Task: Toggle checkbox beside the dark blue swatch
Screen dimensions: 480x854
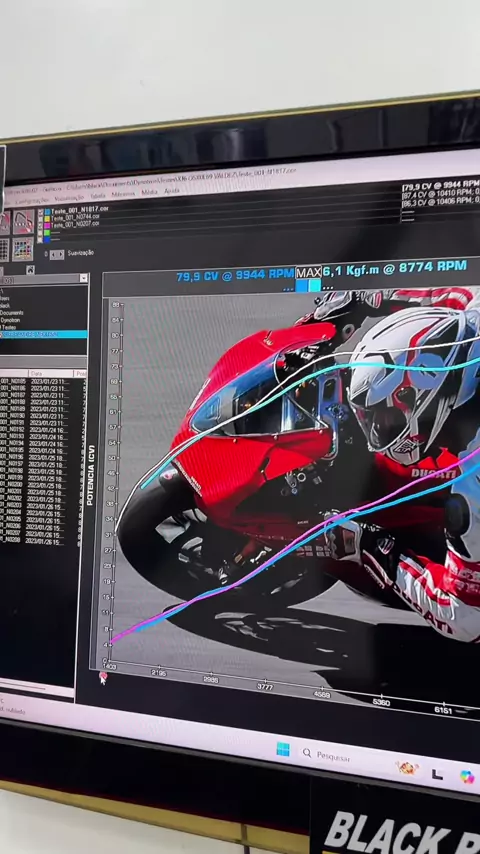Action: pos(40,240)
